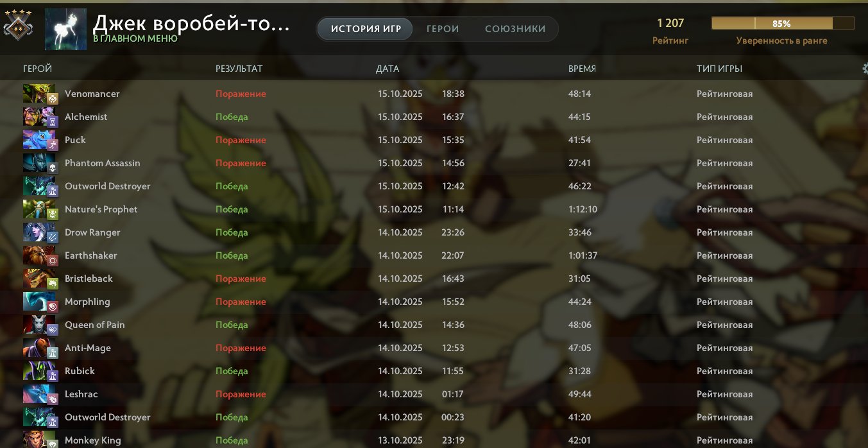868x448 pixels.
Task: Click the Earthshaker hero portrait icon
Action: [x=40, y=255]
